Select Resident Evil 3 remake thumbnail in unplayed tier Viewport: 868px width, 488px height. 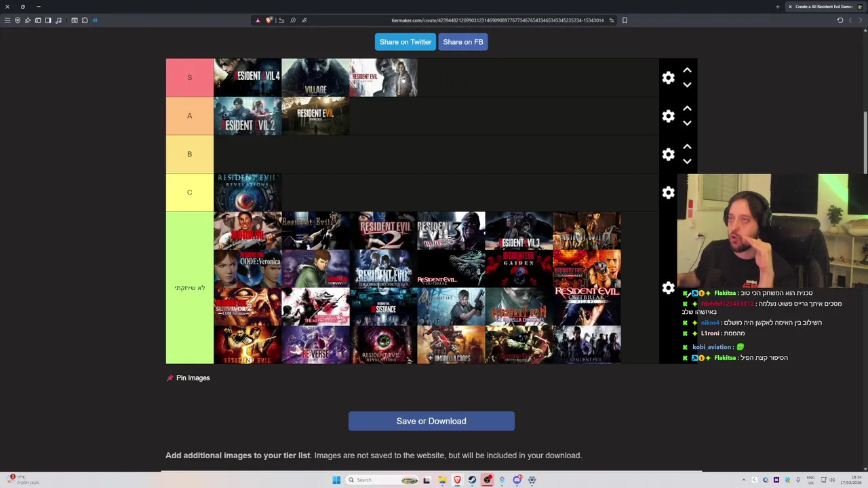pyautogui.click(x=519, y=230)
